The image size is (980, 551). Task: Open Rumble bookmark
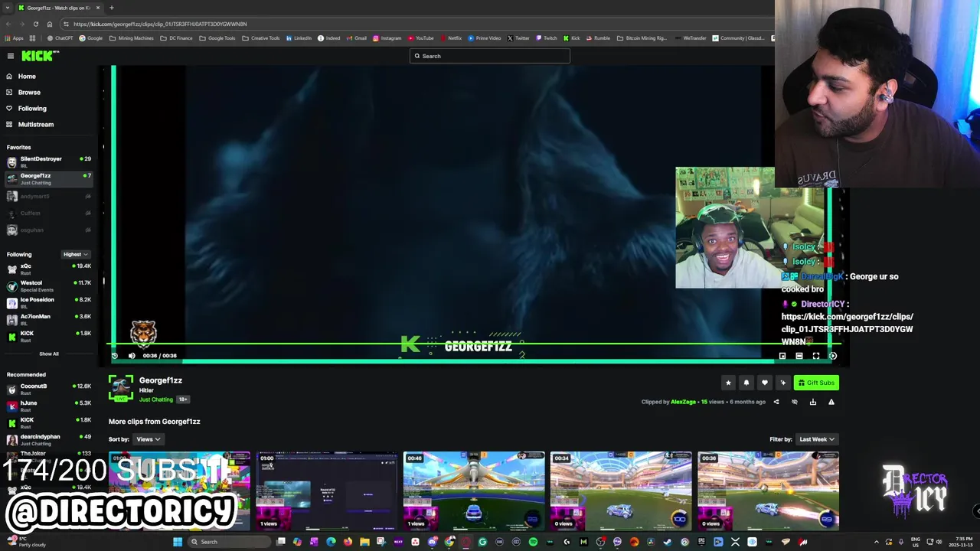[x=598, y=38]
